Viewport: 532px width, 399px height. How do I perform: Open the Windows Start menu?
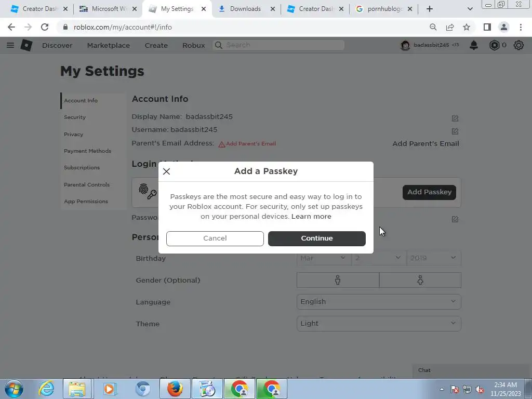[x=14, y=389]
